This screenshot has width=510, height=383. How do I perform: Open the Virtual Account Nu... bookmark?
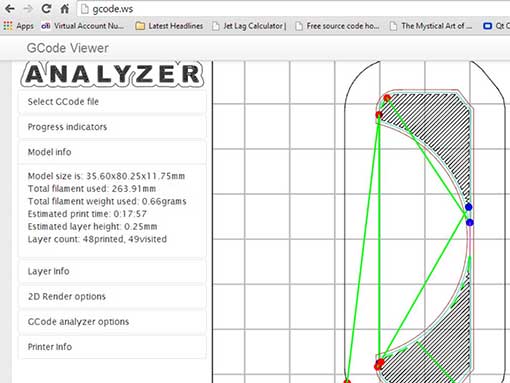[x=82, y=26]
